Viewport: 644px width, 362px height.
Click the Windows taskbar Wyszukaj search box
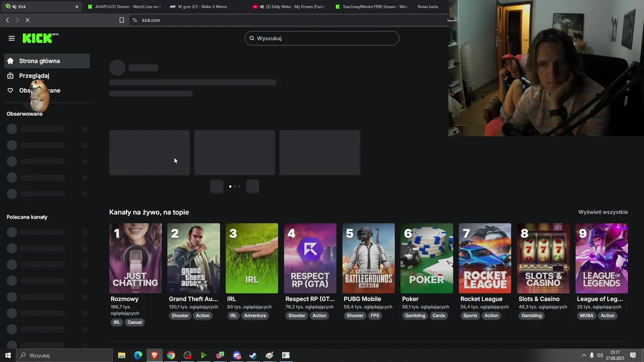click(64, 355)
